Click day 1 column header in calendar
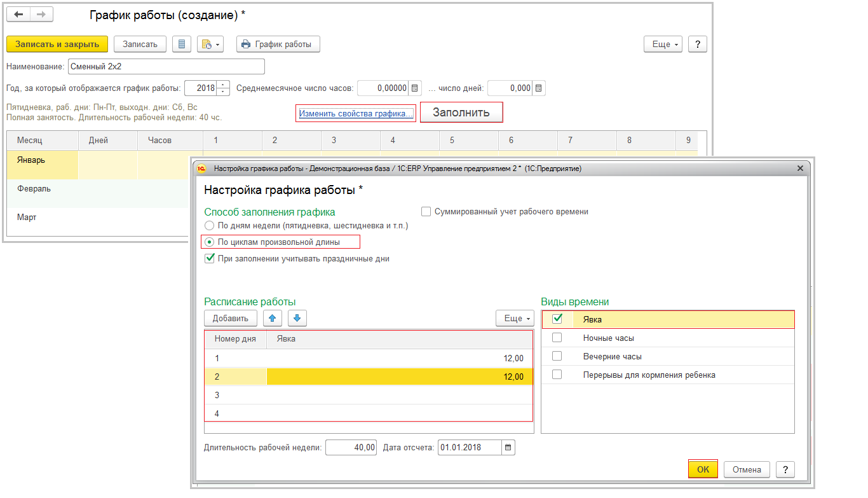Screen dimensions: 868x498 tap(233, 140)
